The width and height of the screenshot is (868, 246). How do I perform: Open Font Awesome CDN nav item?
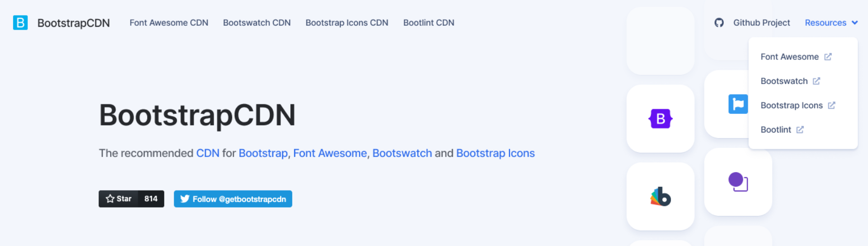point(168,23)
